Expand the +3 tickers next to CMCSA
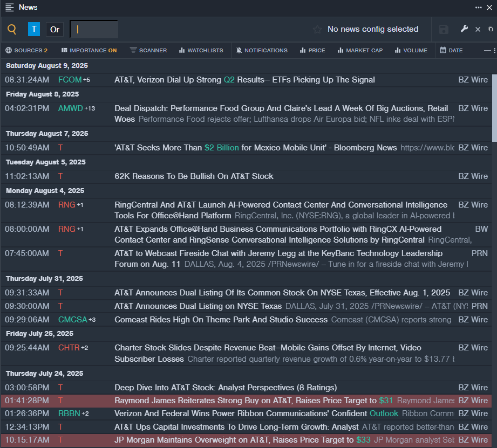Viewport: 497px width, 448px height. point(92,320)
